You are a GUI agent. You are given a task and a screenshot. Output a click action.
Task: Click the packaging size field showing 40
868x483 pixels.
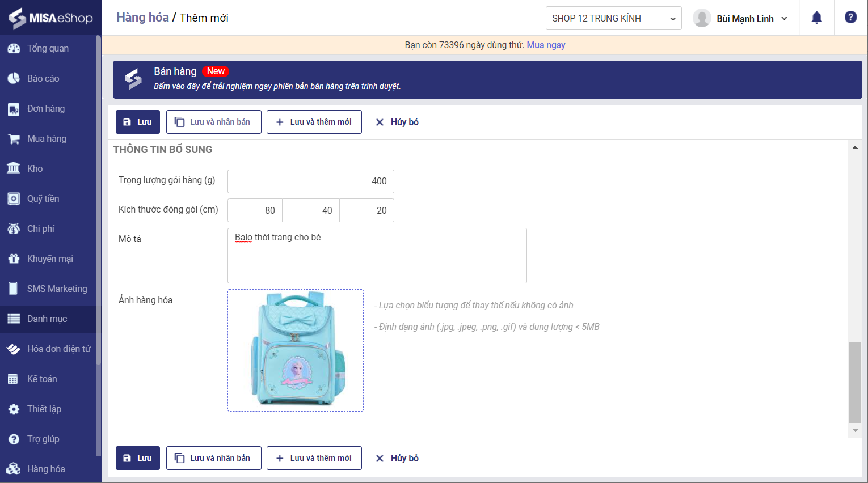[311, 210]
